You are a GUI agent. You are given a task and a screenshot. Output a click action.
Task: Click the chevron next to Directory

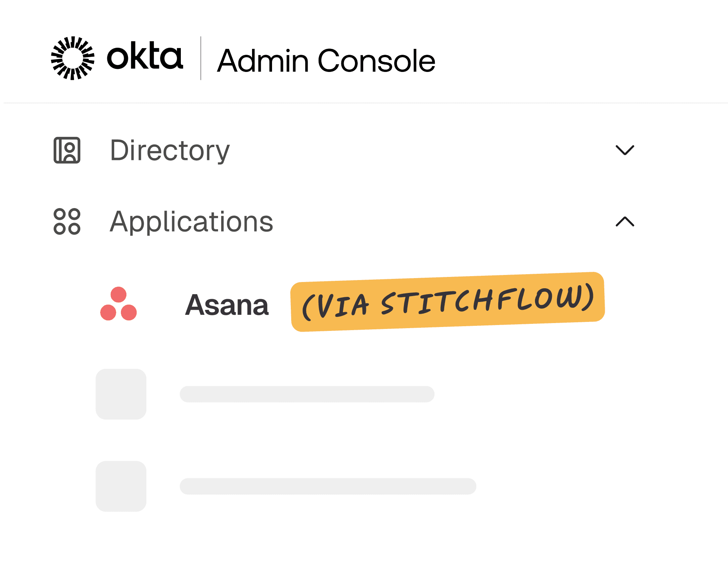point(625,151)
